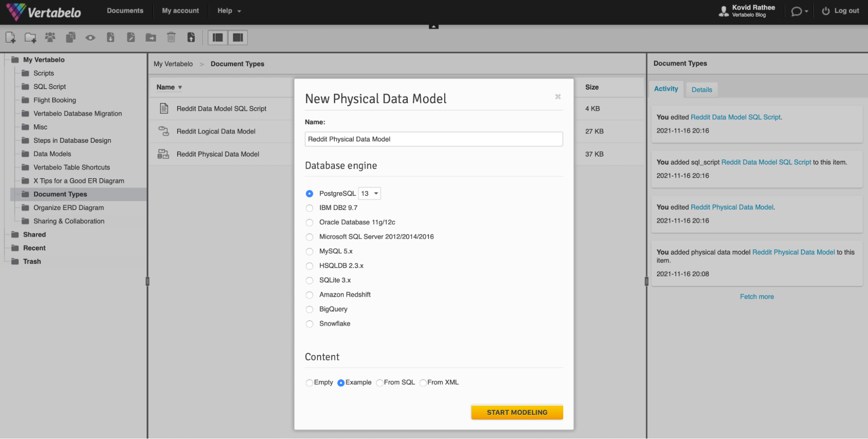Open the Help dropdown menu
Viewport: 868px width, 439px height.
(229, 11)
